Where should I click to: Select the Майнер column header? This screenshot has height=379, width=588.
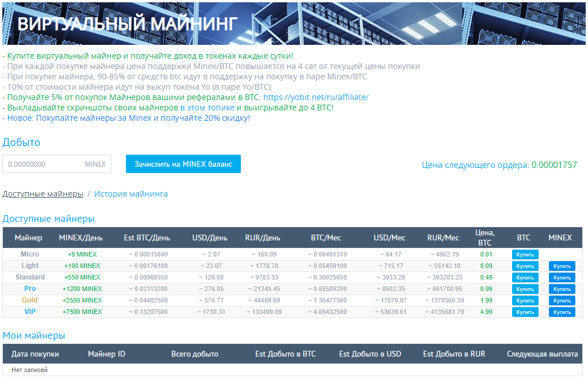pos(29,238)
